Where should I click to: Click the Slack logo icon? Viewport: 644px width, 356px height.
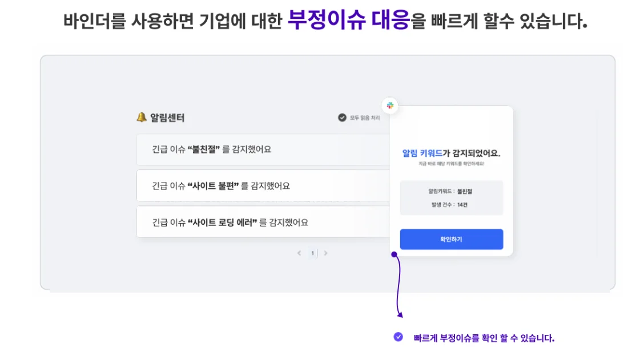(391, 106)
